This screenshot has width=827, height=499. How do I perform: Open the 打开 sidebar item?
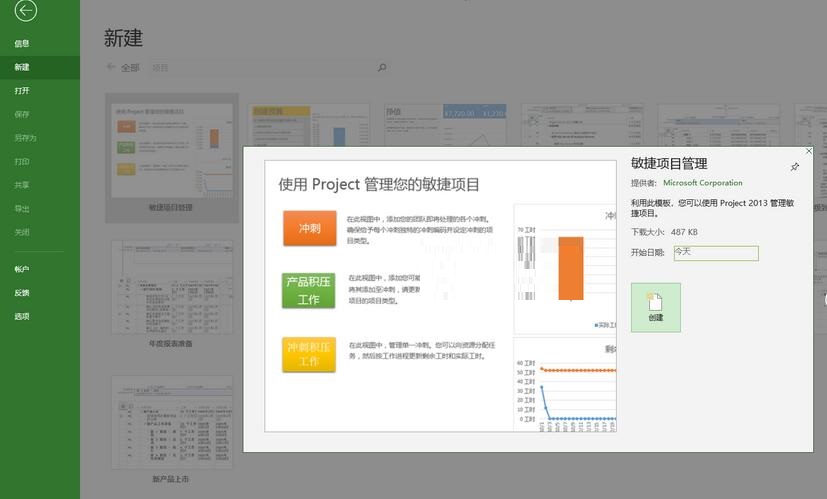point(22,91)
